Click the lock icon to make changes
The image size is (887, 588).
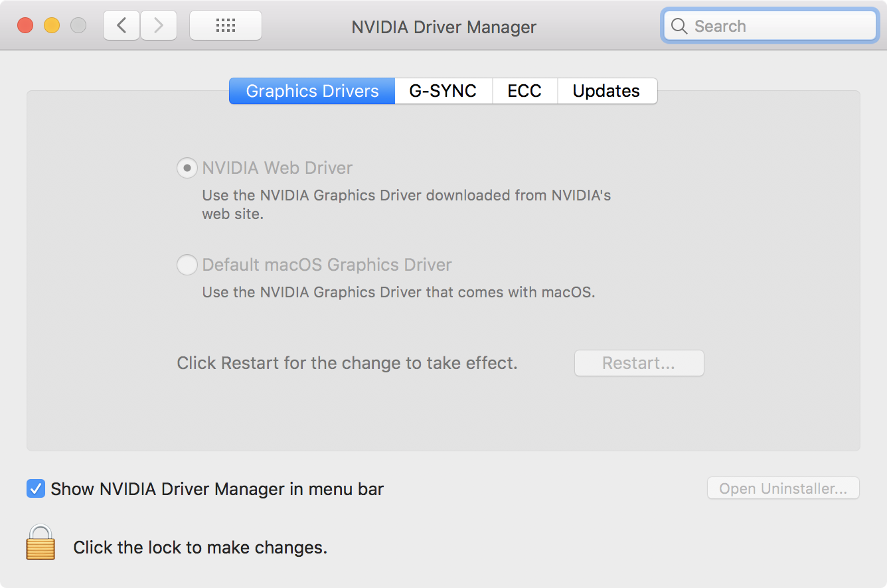[x=40, y=543]
